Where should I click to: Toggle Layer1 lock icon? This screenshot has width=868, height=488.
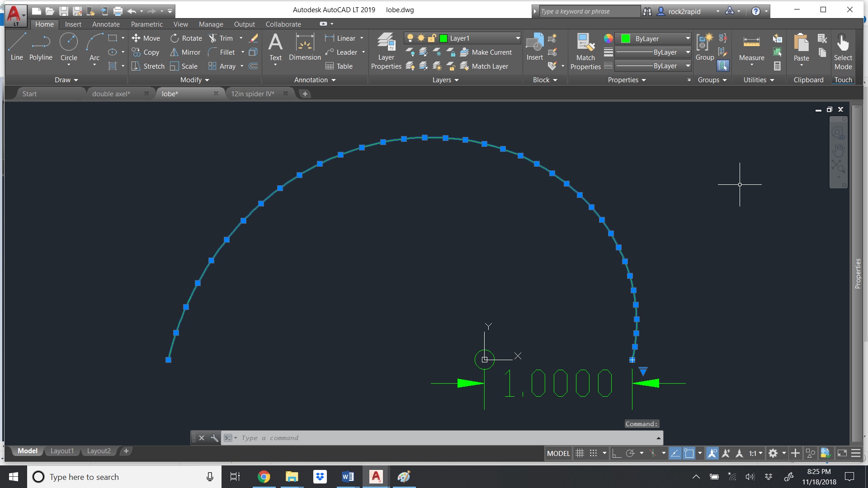pyautogui.click(x=432, y=38)
